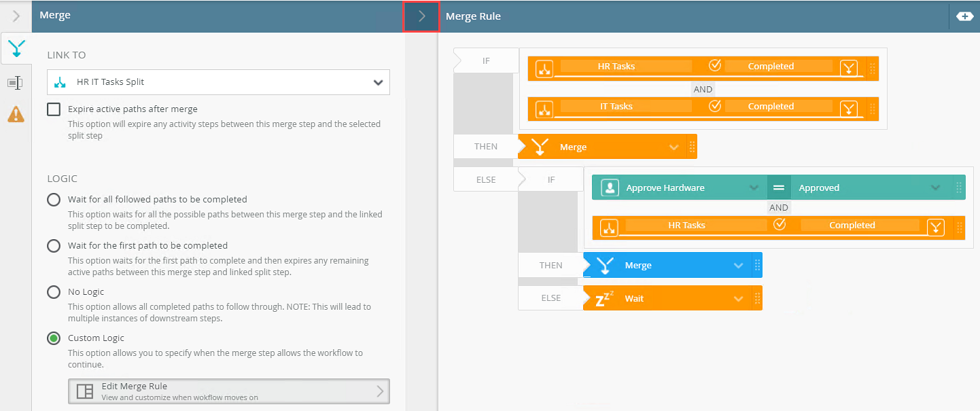Expand the Approved value dropdown
980x411 pixels.
(x=935, y=187)
